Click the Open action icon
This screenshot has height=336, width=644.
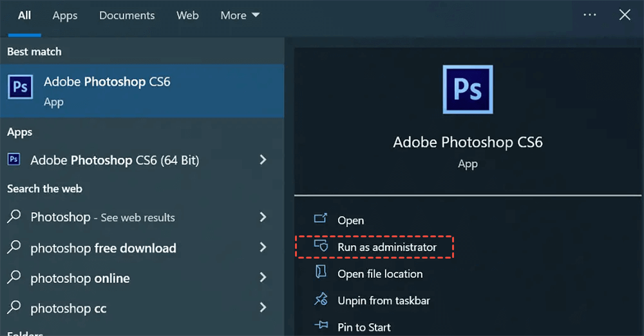(x=320, y=219)
